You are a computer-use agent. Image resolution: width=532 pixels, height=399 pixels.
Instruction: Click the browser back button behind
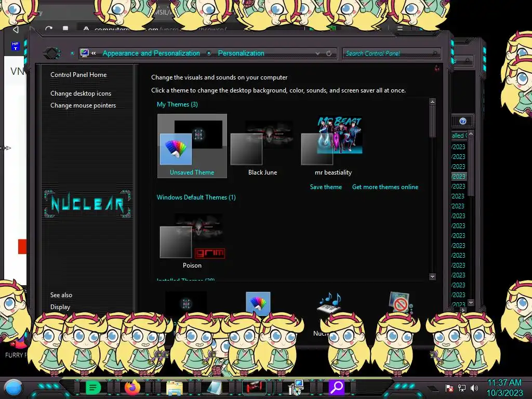click(x=16, y=30)
